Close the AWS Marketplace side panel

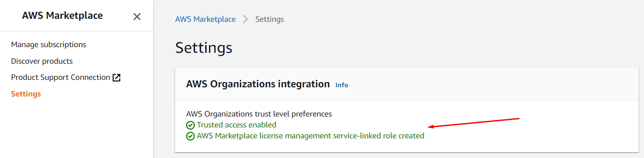(137, 17)
